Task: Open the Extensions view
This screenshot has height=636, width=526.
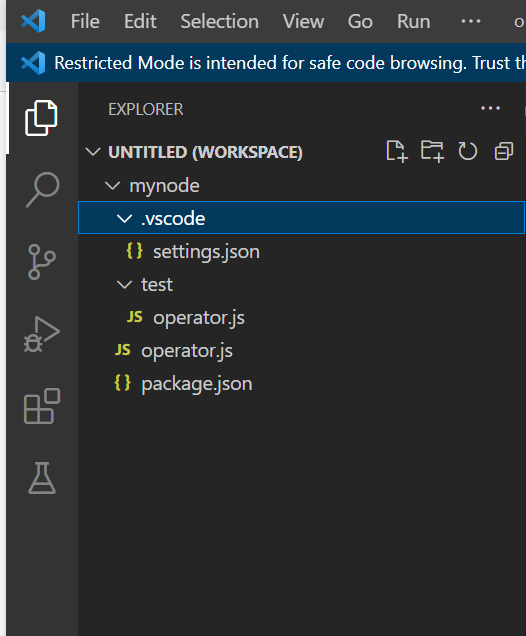Action: click(x=42, y=406)
